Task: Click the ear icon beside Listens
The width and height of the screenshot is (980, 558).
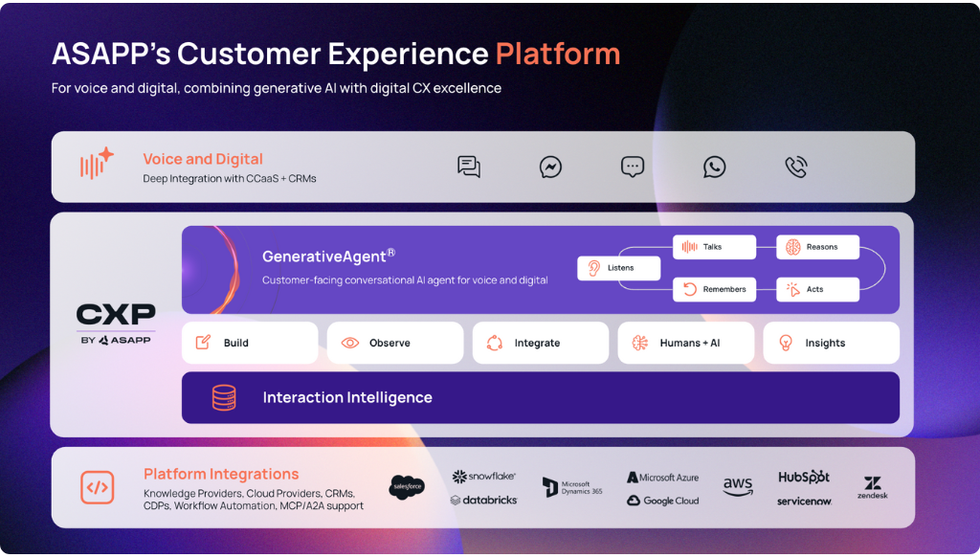Action: coord(593,268)
